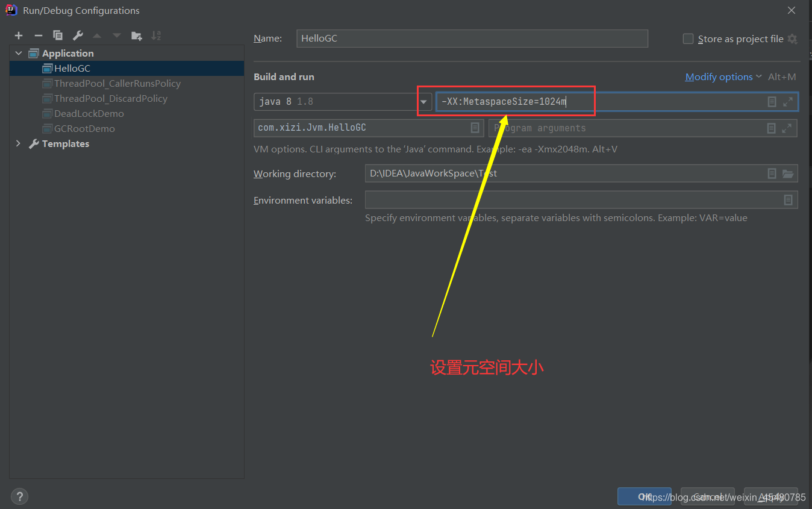
Task: Click the Templates tree item label
Action: [66, 143]
